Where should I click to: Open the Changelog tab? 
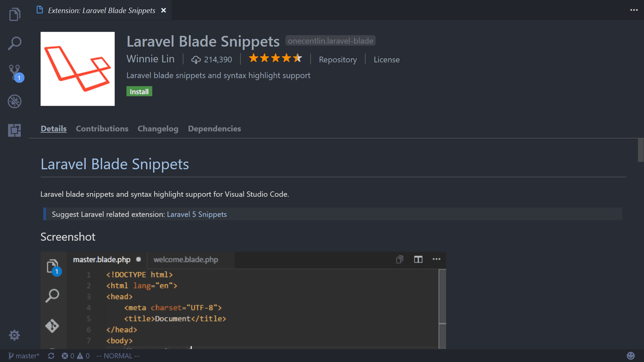[x=158, y=128]
